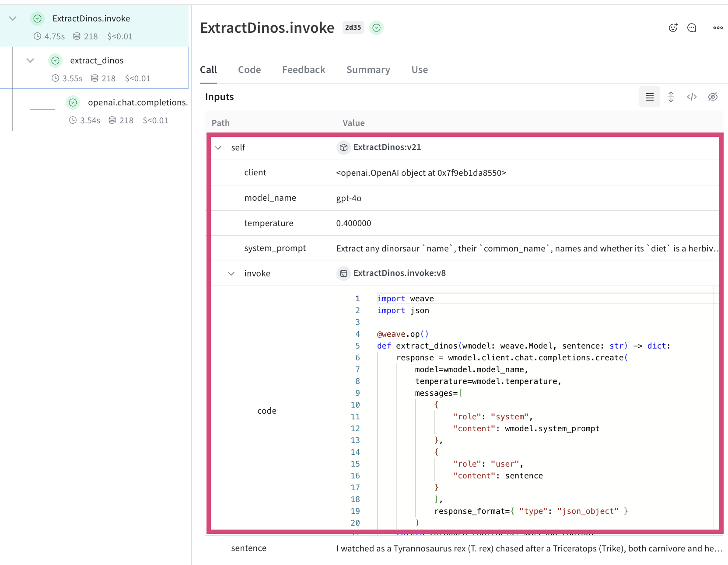Open the Summary tab
728x565 pixels.
pyautogui.click(x=368, y=70)
